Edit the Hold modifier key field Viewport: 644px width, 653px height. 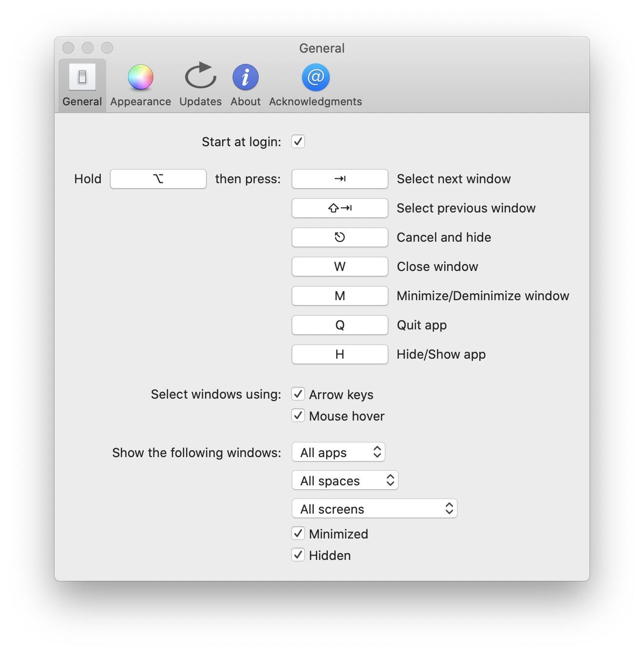(158, 179)
